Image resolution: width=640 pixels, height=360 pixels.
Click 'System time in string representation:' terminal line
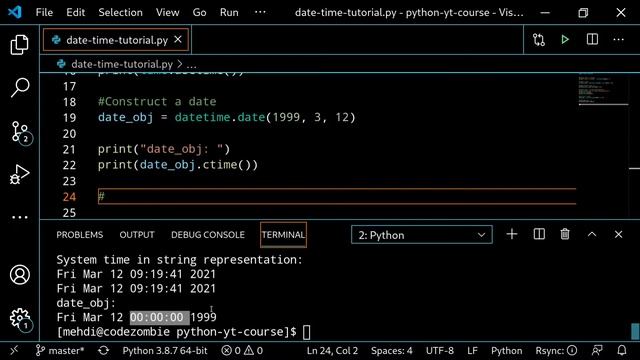coord(180,260)
